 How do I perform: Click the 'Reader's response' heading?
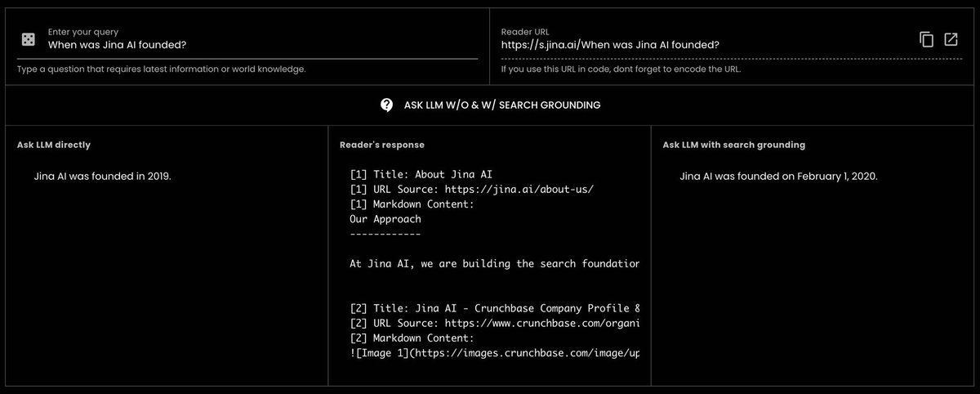382,145
